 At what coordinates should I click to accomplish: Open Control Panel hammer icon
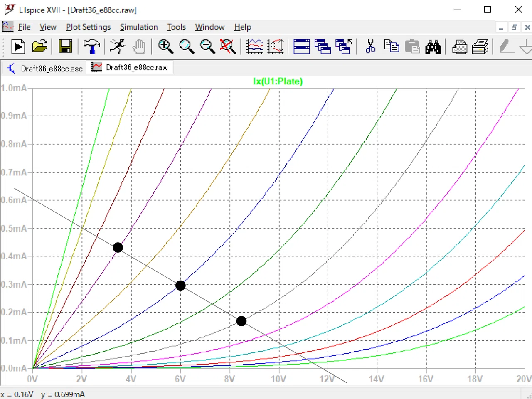click(91, 47)
